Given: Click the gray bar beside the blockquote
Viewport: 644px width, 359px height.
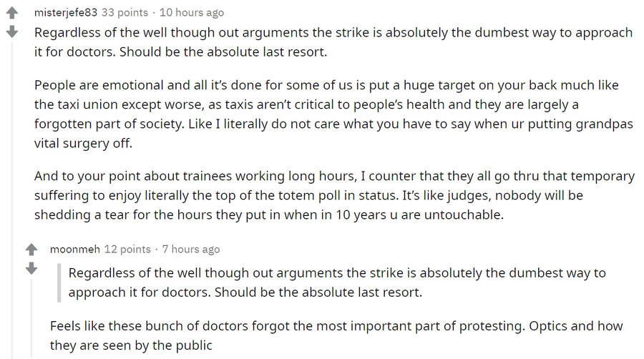Looking at the screenshot, I should click(60, 282).
